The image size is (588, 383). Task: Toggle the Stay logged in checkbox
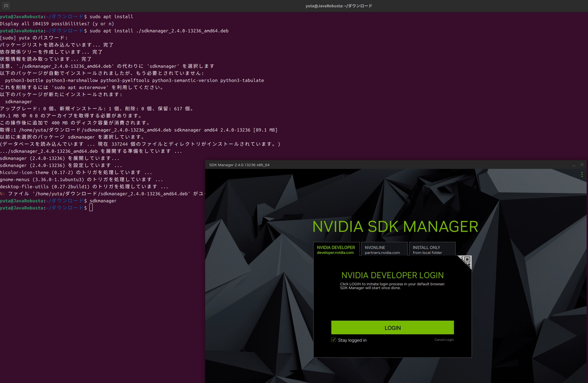coord(334,339)
